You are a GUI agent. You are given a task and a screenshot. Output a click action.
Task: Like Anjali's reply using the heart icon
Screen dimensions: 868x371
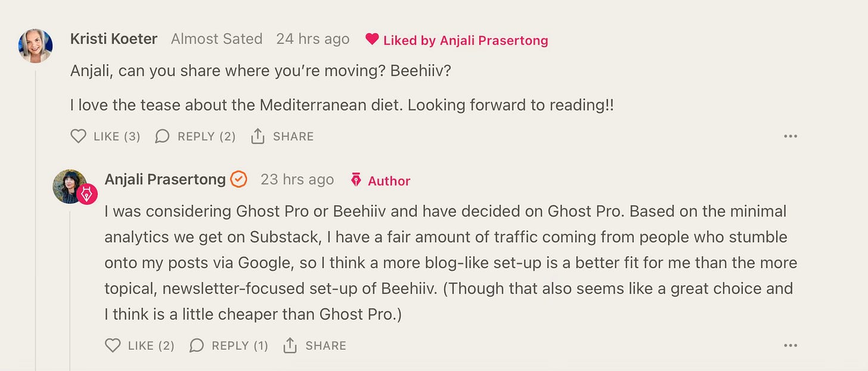click(x=113, y=345)
